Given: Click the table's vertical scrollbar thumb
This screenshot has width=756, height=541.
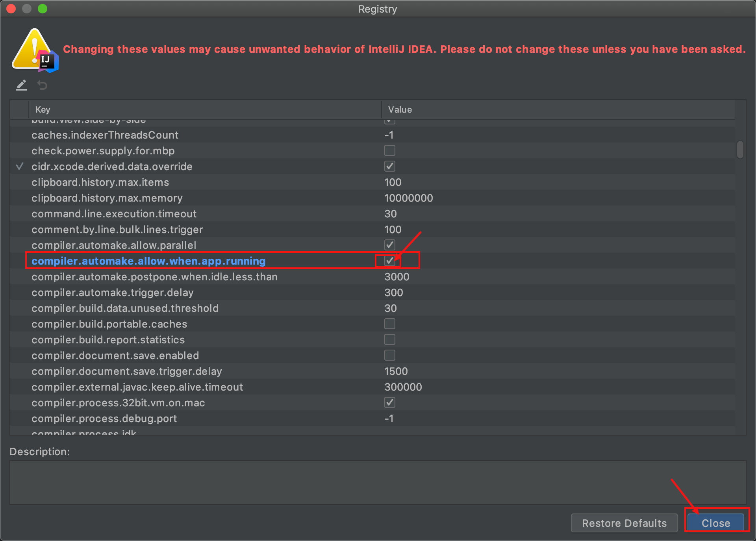Looking at the screenshot, I should pos(740,150).
